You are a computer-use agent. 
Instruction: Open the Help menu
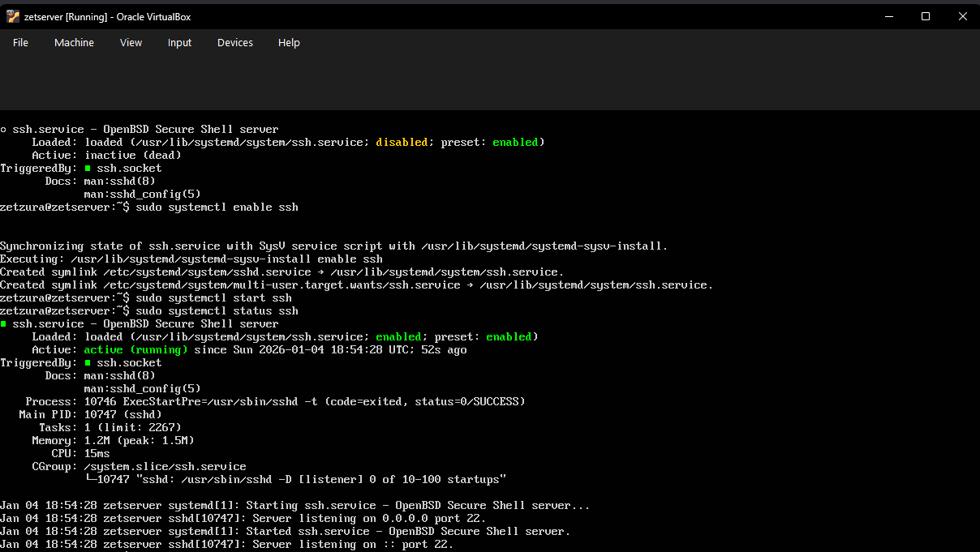(x=289, y=42)
